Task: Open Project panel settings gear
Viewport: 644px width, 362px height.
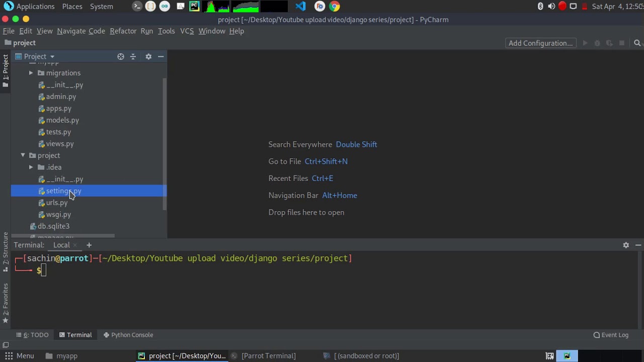Action: tap(148, 57)
